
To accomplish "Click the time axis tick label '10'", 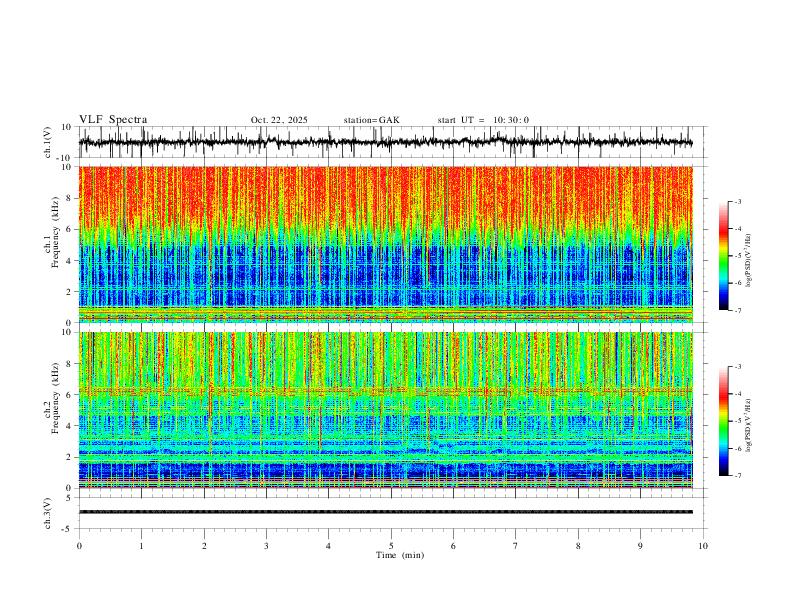I will click(x=703, y=546).
